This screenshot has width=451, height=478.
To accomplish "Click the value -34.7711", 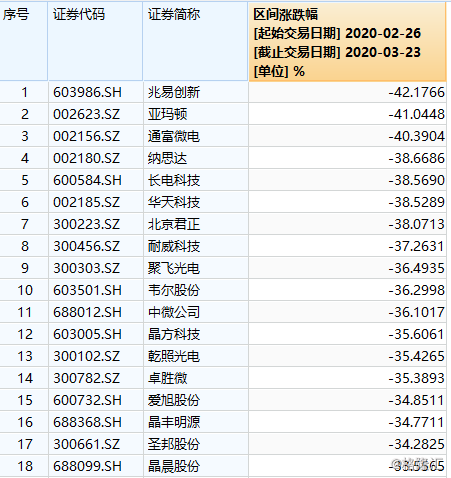I will (417, 422).
